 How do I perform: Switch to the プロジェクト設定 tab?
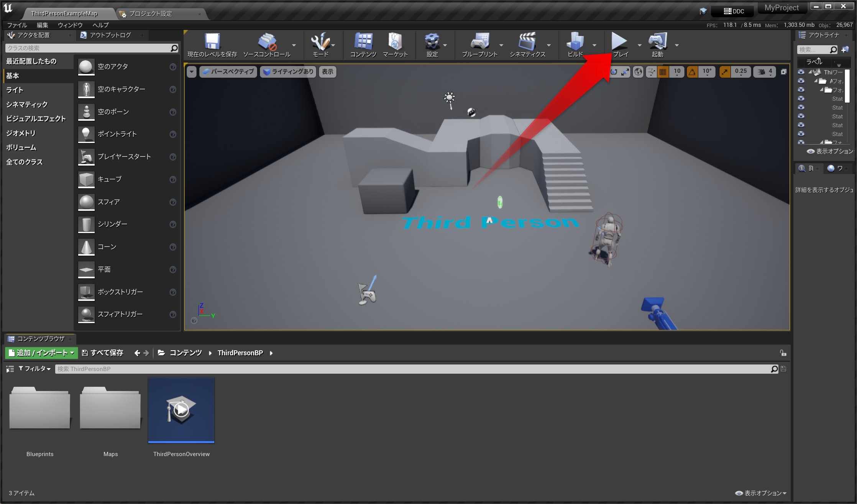coord(151,14)
